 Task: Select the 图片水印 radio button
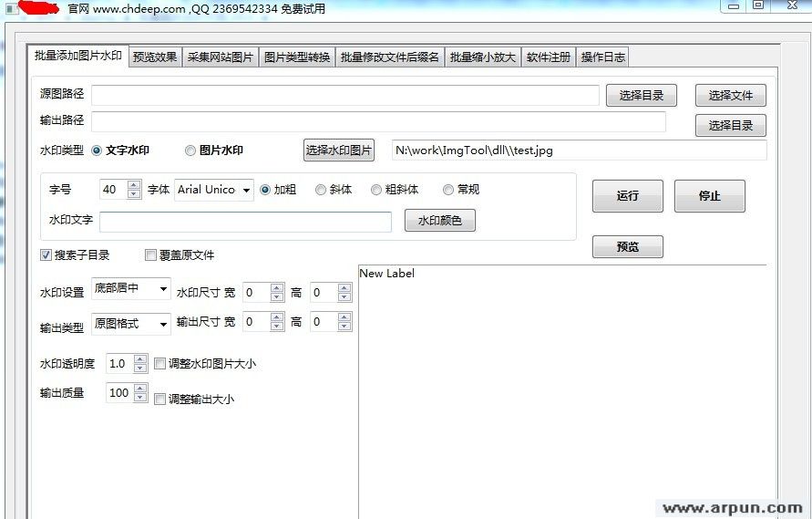190,151
